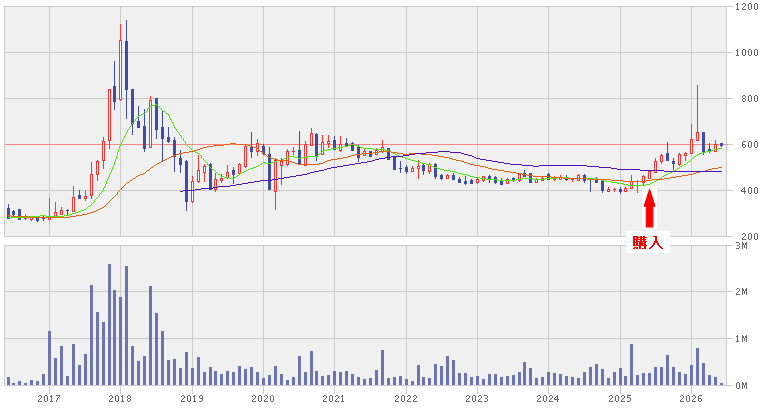The width and height of the screenshot is (762, 408).
Task: Click the 1M volume axis label
Action: pos(742,339)
